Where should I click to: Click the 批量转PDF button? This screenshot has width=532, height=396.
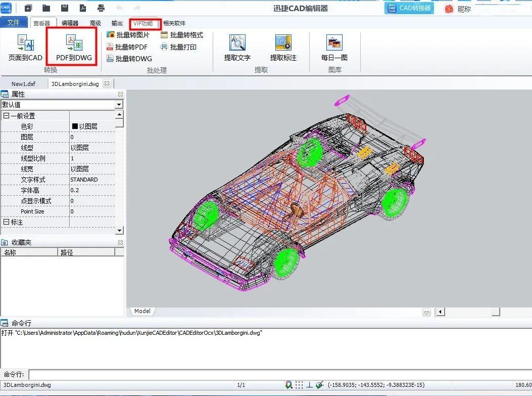[x=127, y=47]
